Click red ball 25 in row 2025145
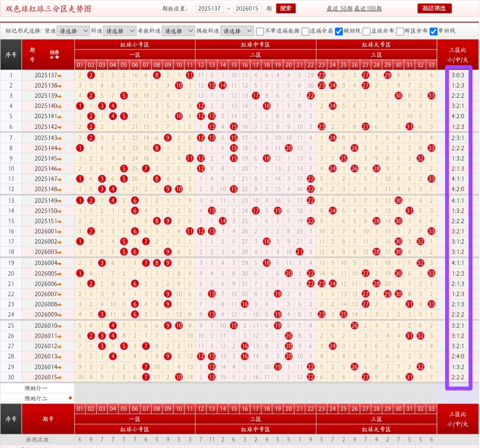480x448 pixels. (344, 158)
